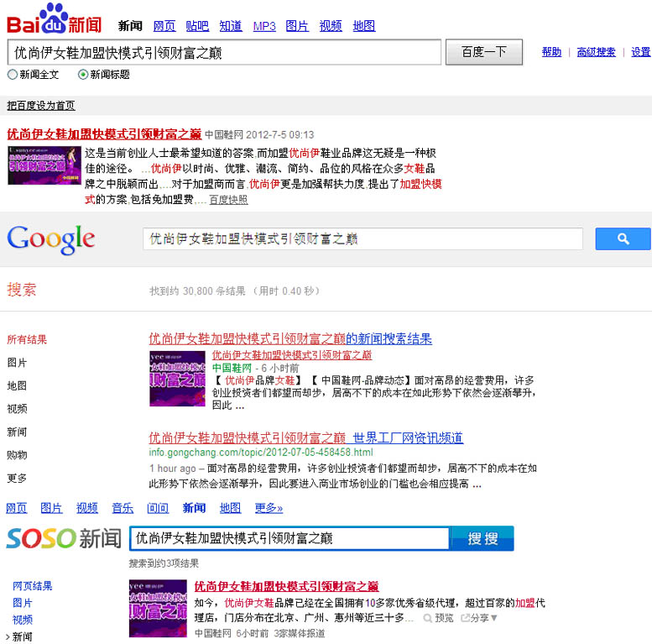The width and height of the screenshot is (652, 644).
Task: Click the 百度一下 search button
Action: 484,52
